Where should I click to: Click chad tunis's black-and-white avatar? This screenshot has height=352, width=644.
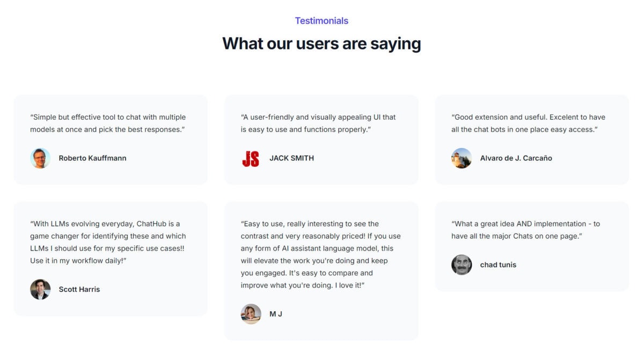pyautogui.click(x=462, y=265)
